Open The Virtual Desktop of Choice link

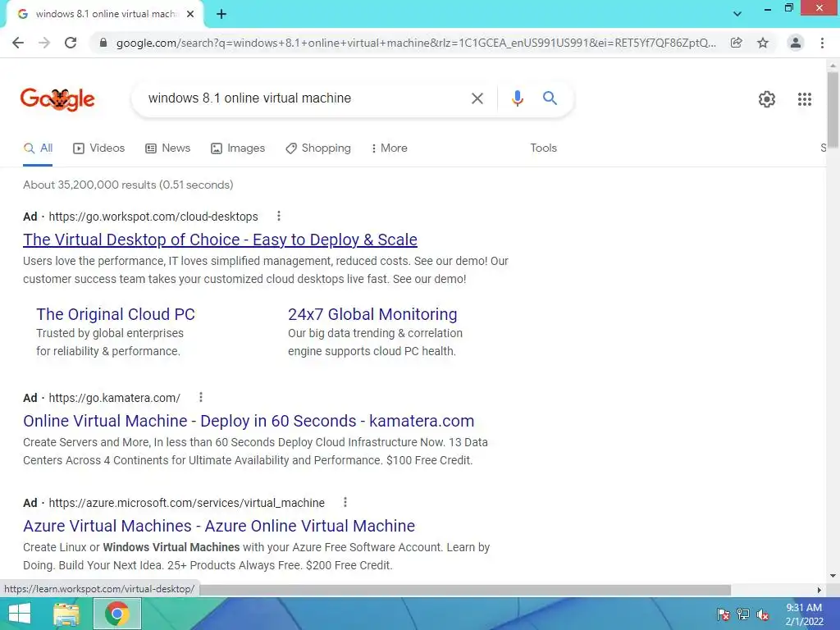220,240
